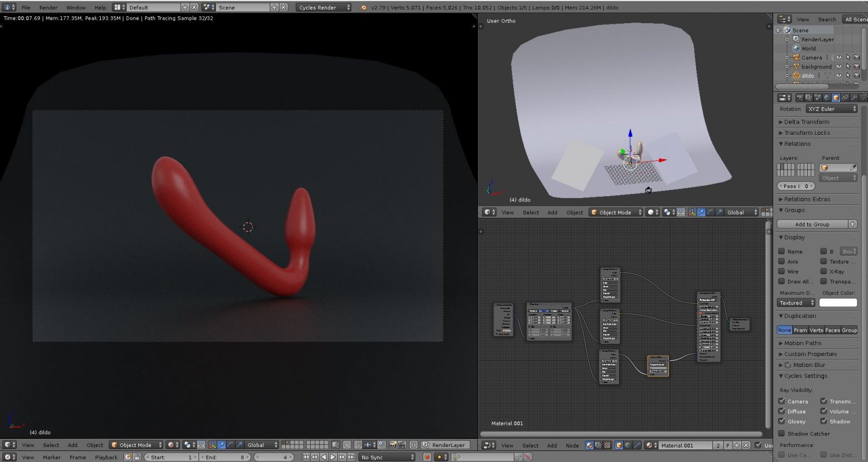Click the timeline record keyframe button
Image resolution: width=868 pixels, height=462 pixels.
(427, 457)
